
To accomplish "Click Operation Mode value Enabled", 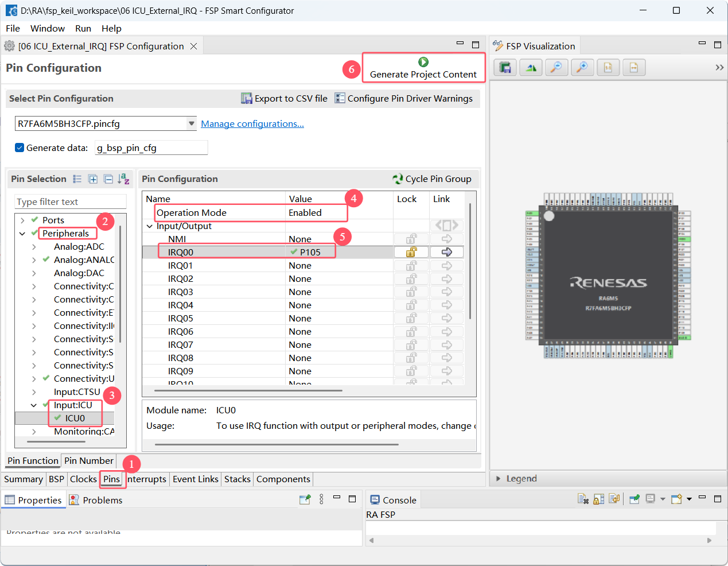I will (x=305, y=213).
